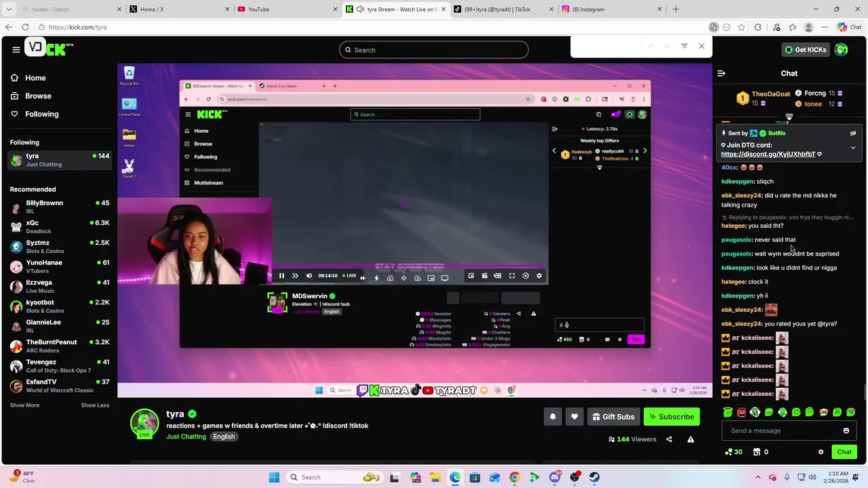Close the find-in-page bar
This screenshot has width=868, height=488.
701,46
